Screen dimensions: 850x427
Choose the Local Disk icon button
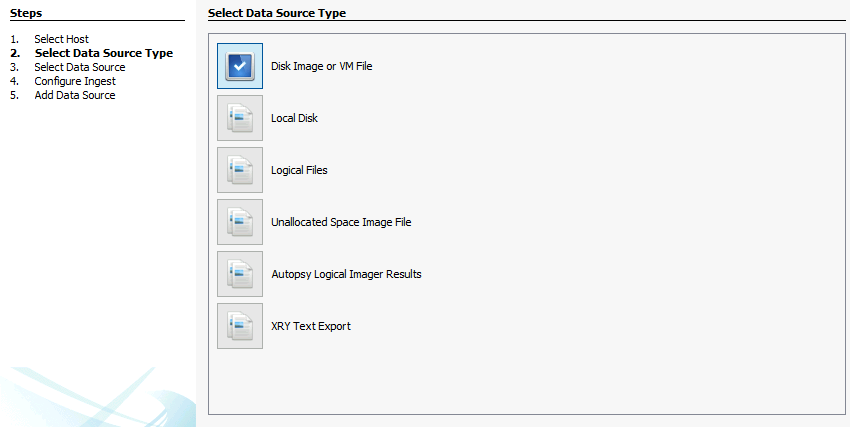[x=240, y=118]
